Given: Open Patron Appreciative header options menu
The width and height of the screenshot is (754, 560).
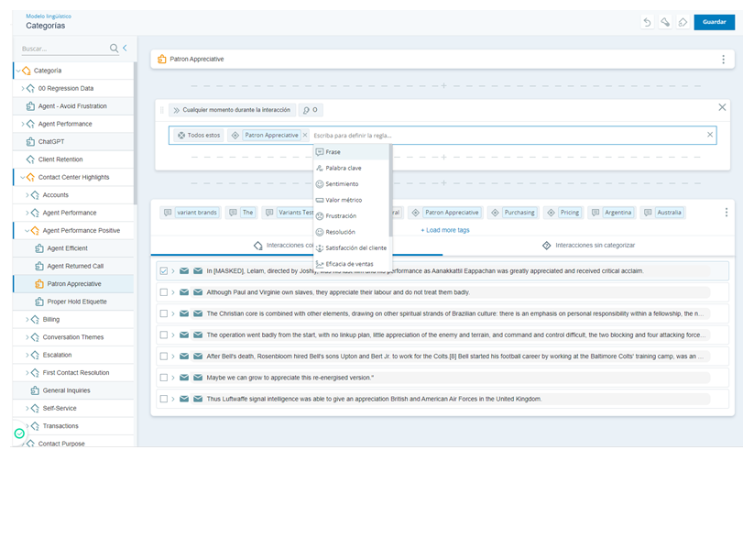Looking at the screenshot, I should (x=723, y=60).
